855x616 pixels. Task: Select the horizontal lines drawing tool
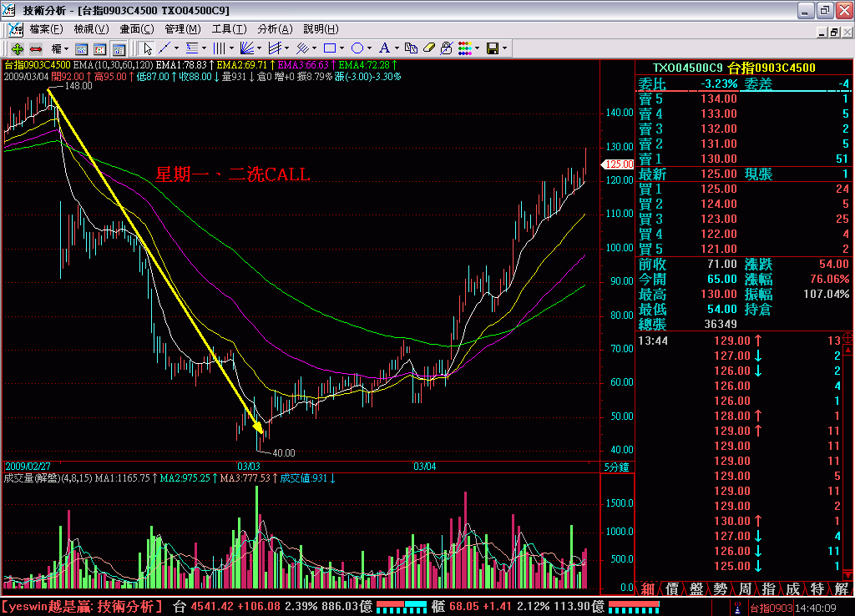point(192,48)
